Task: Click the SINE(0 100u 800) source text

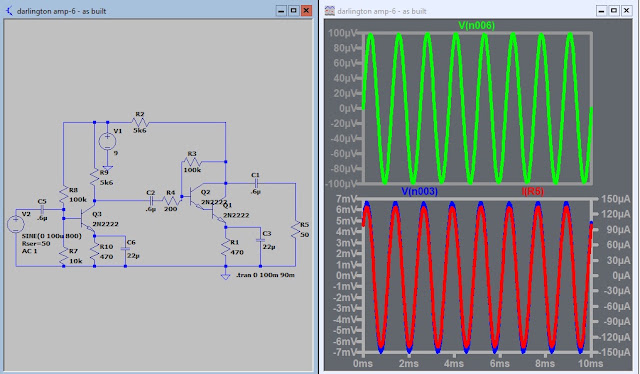Action: 51,236
